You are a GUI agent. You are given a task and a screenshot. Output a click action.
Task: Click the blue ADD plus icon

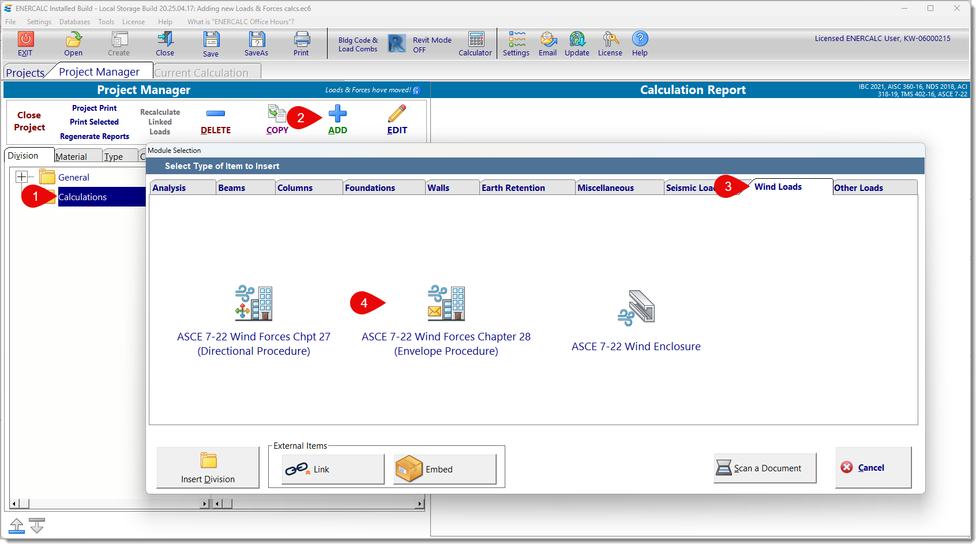[337, 114]
